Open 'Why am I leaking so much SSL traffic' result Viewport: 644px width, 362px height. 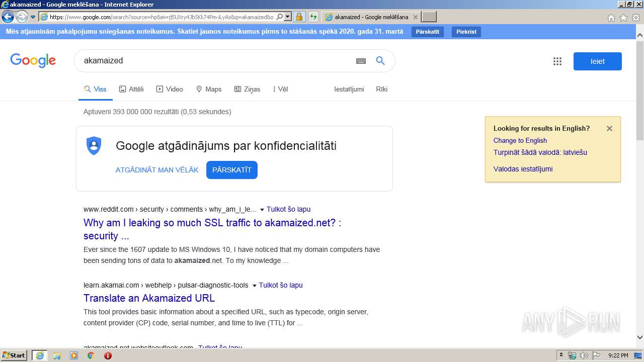(x=212, y=229)
